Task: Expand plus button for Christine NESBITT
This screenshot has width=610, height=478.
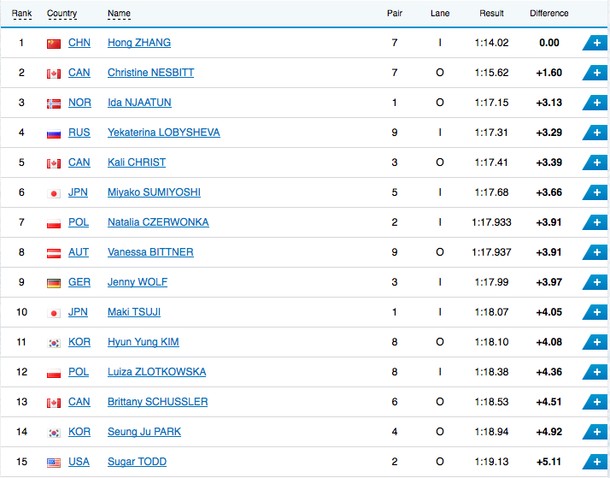Action: 596,73
